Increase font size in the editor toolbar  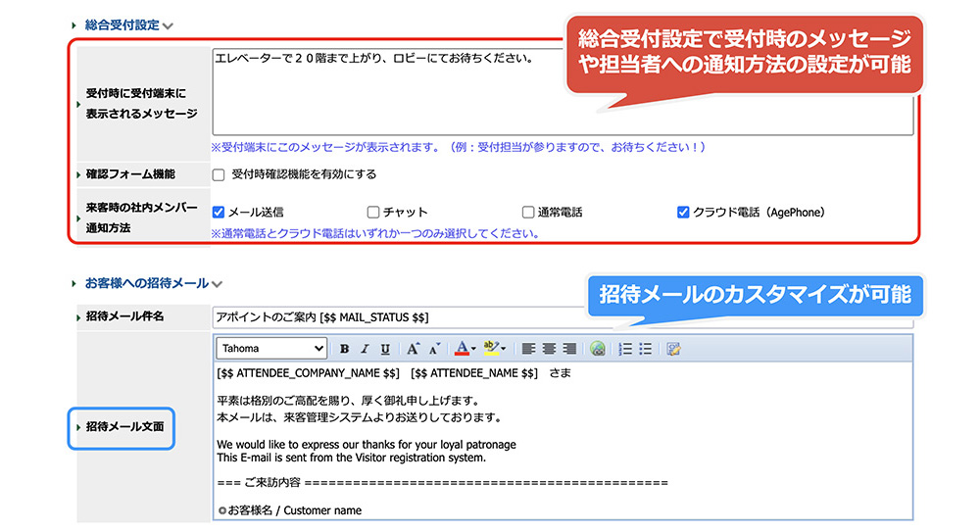(x=413, y=349)
